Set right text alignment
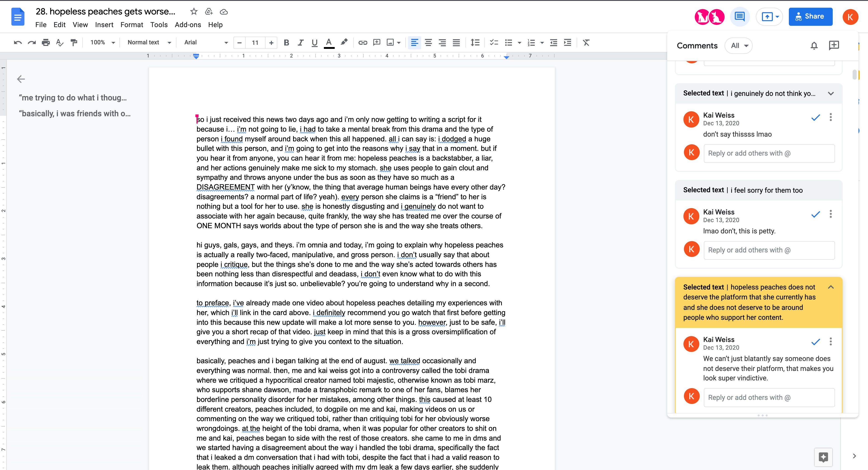The width and height of the screenshot is (868, 470). 442,43
